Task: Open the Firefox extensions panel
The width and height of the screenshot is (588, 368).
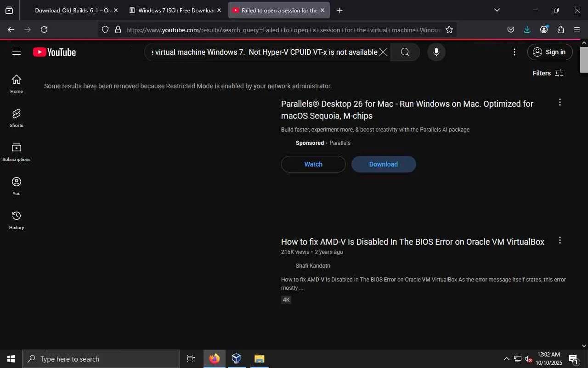Action: (x=560, y=29)
